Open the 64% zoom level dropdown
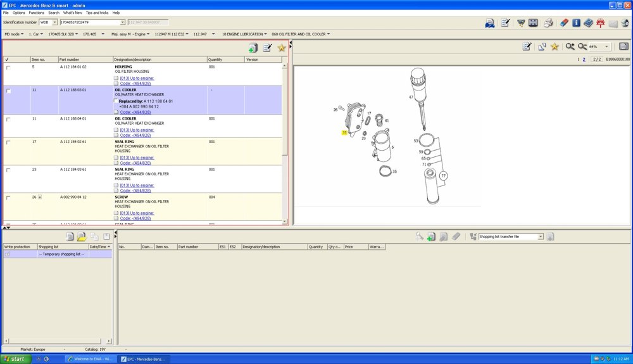633x364 pixels. click(606, 47)
